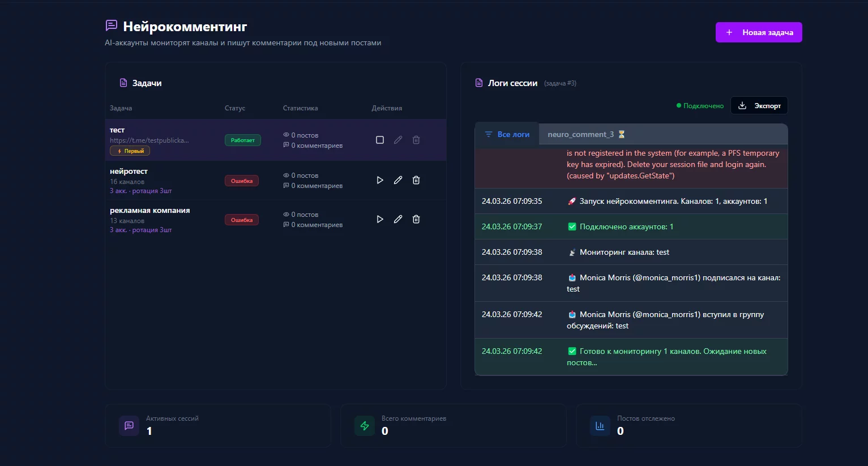The height and width of the screenshot is (466, 868).
Task: Switch to the «Все логи» tab
Action: point(507,134)
